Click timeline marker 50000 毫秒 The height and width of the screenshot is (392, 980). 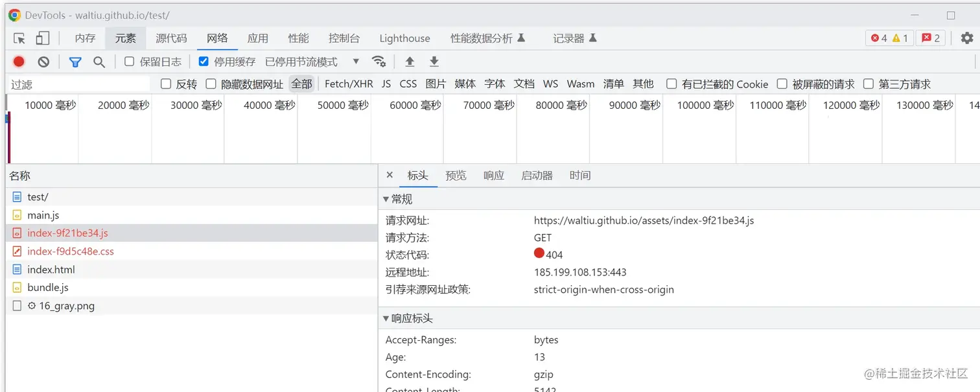343,105
